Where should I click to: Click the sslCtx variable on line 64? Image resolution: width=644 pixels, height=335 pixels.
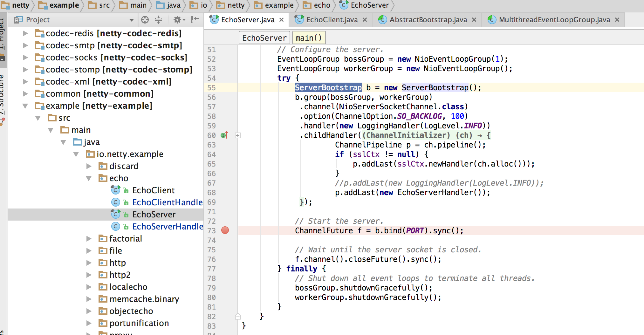[x=366, y=154]
